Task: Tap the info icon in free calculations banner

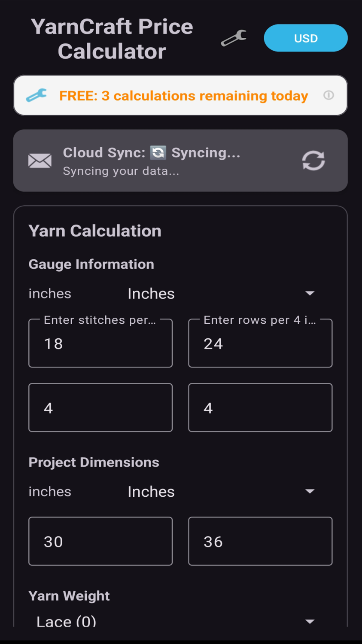Action: [x=329, y=95]
